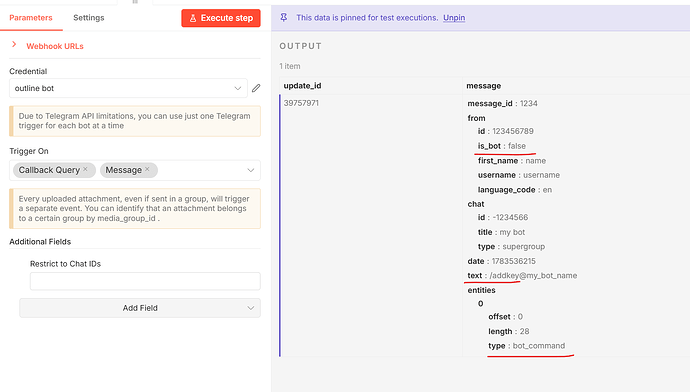The image size is (690, 392).
Task: Click the is_bot false value
Action: (517, 146)
